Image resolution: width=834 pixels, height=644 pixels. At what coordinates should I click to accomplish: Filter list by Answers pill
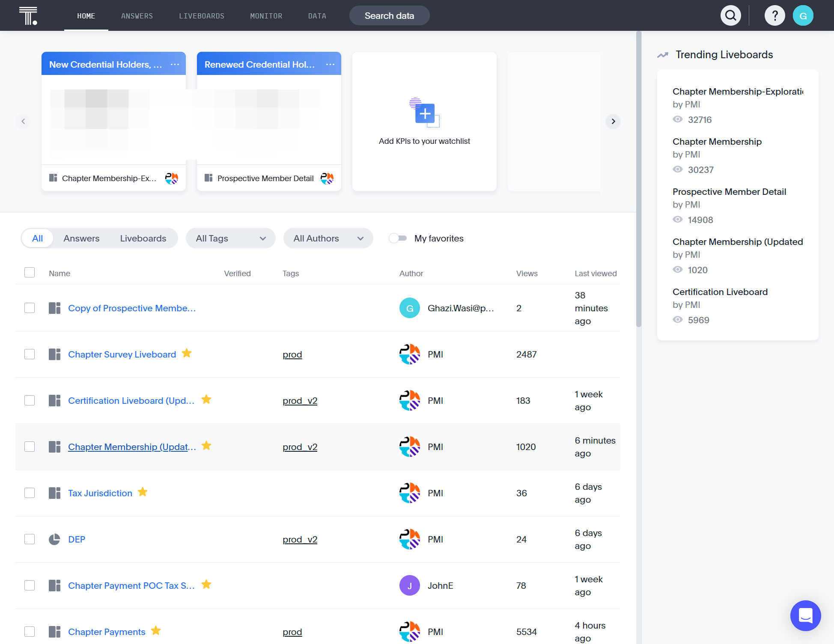pyautogui.click(x=81, y=239)
